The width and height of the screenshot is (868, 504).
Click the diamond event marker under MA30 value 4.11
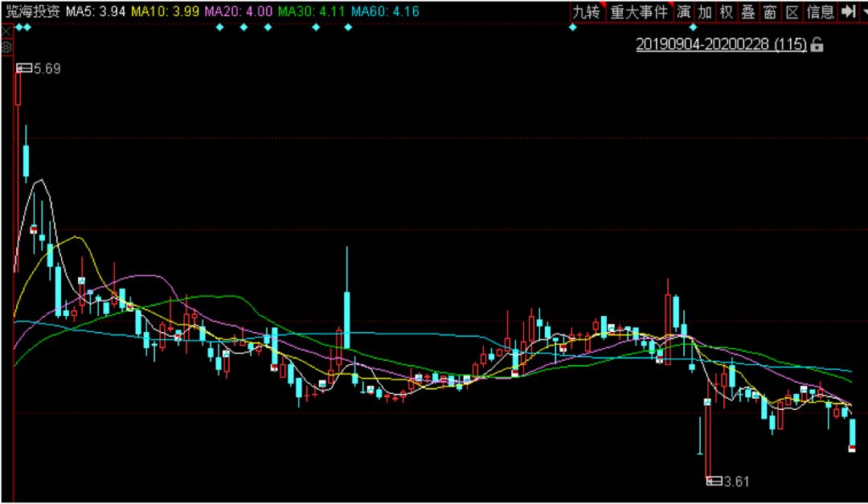pyautogui.click(x=316, y=27)
